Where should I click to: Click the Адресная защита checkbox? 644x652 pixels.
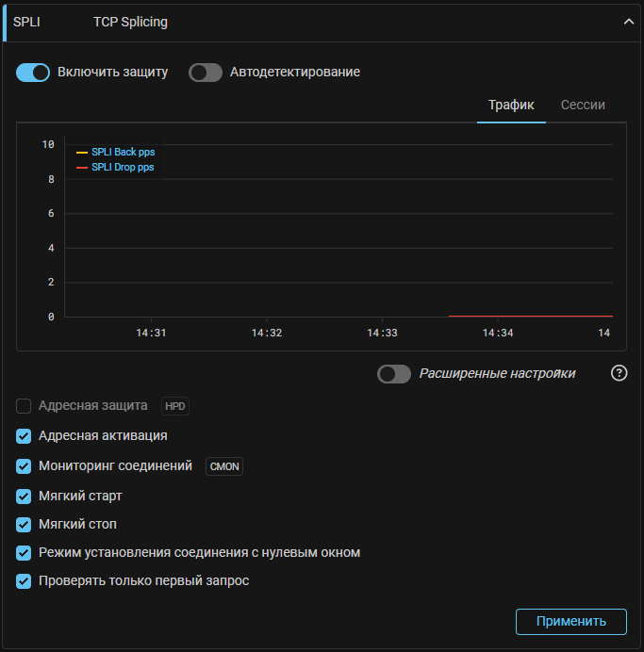point(25,406)
